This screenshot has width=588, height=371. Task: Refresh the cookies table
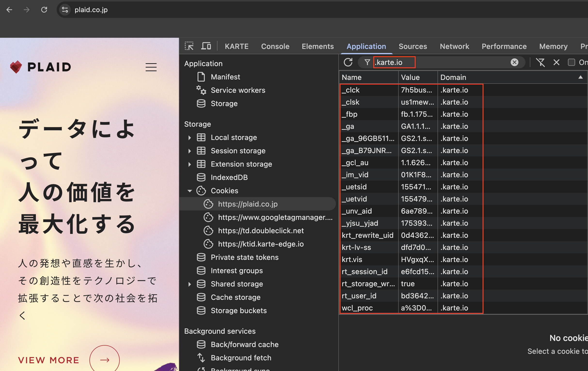click(348, 62)
